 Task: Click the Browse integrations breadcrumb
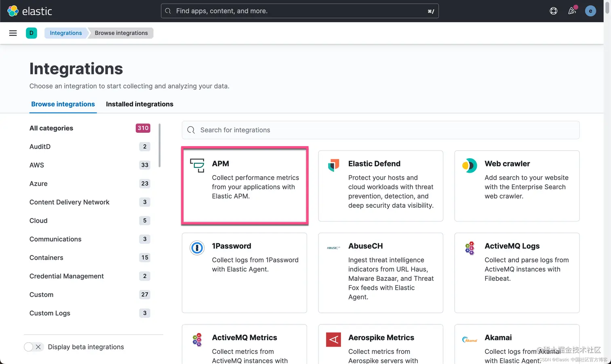[x=121, y=33]
